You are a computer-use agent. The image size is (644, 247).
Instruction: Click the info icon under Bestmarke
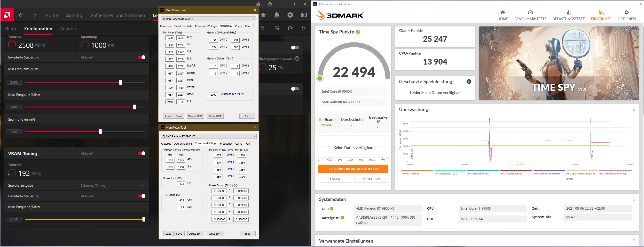[x=378, y=121]
